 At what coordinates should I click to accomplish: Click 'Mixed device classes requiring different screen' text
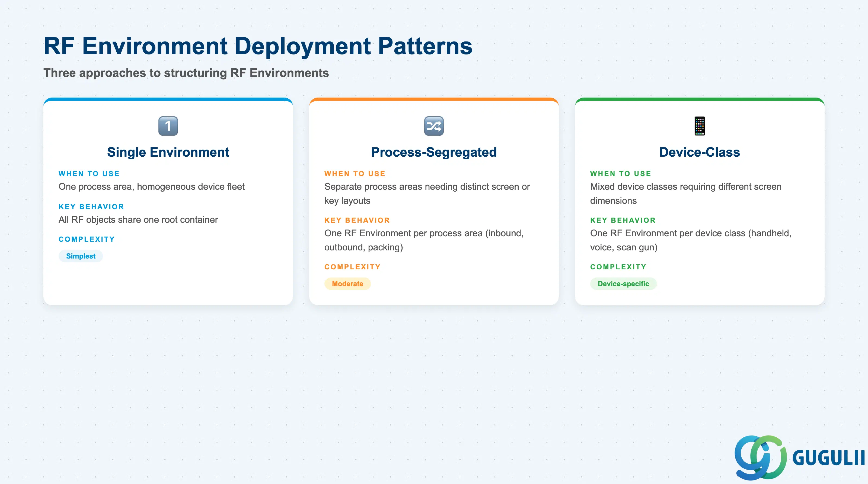(x=686, y=186)
